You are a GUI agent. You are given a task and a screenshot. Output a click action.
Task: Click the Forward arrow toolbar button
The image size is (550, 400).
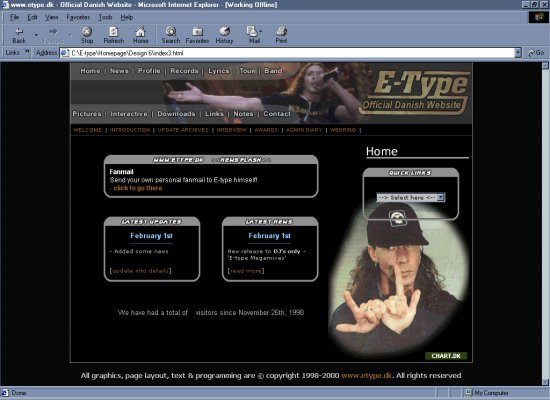point(53,35)
